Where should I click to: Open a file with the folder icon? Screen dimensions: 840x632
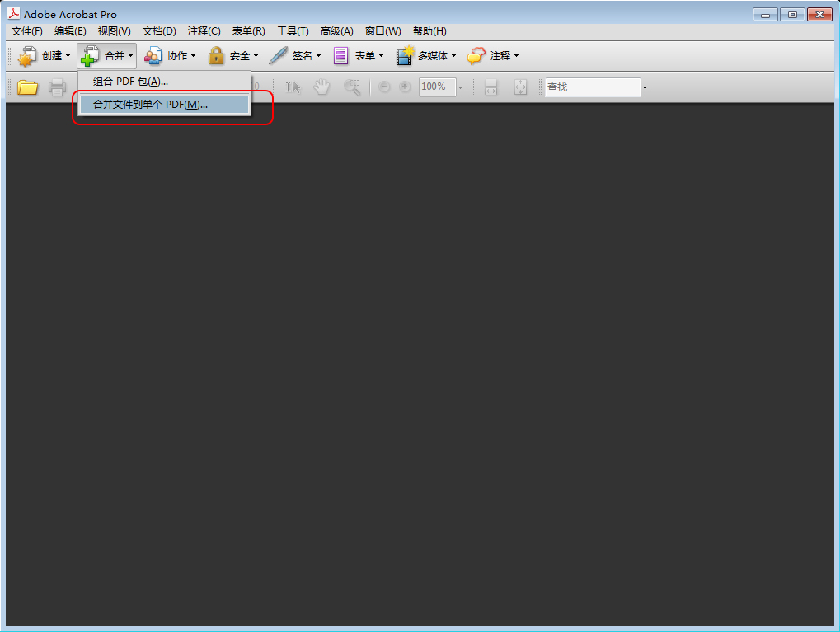[27, 87]
